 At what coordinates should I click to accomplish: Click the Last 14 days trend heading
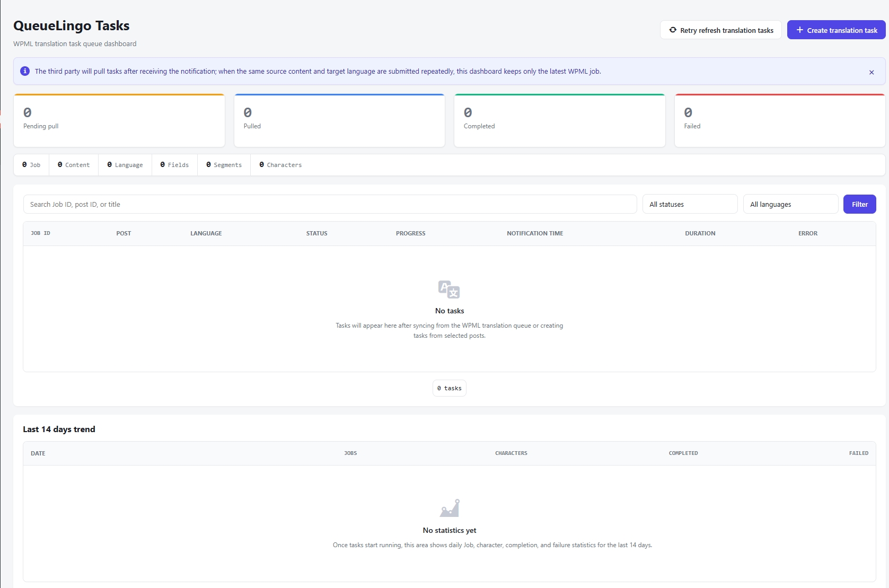coord(59,429)
